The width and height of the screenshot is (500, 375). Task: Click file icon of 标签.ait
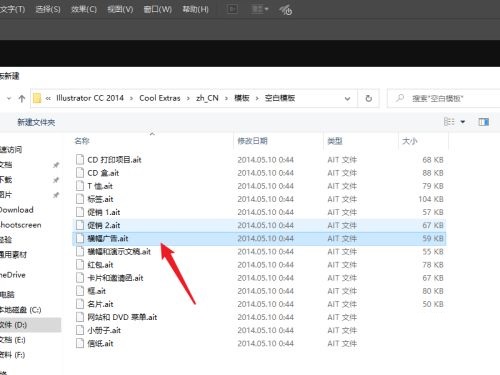tap(80, 199)
